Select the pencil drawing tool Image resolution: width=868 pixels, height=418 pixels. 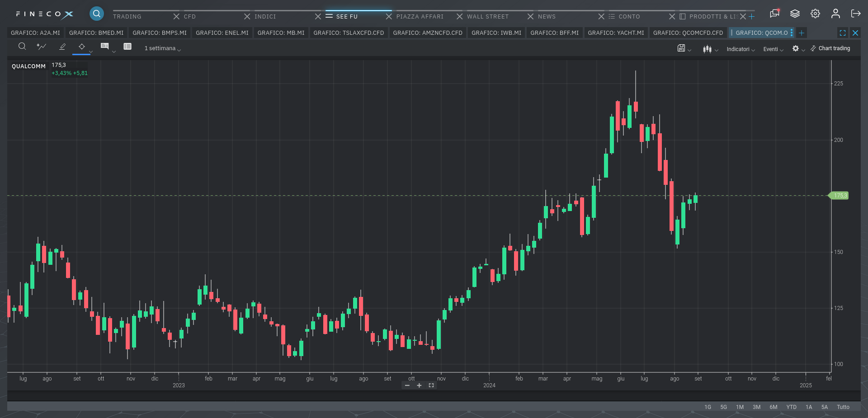click(x=62, y=46)
